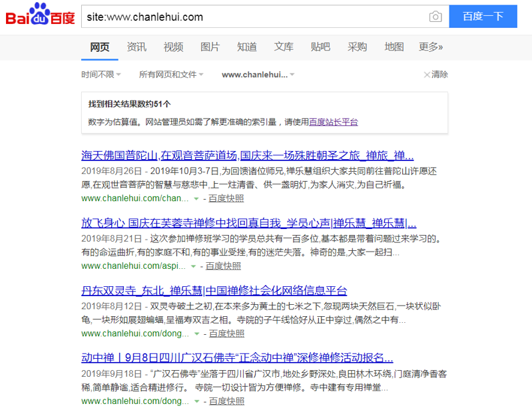532x416 pixels.
Task: Click URL www.chanlehui.com/aspi... of second result
Action: pos(133,266)
